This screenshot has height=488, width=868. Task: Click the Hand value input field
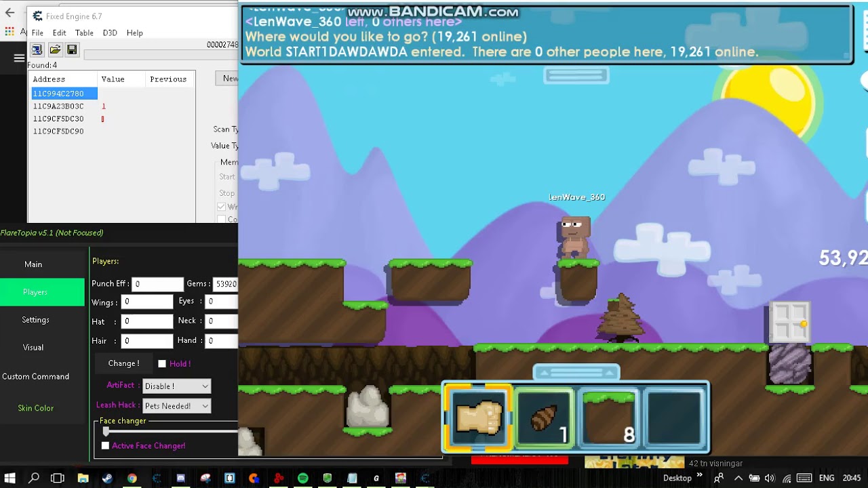pos(222,341)
